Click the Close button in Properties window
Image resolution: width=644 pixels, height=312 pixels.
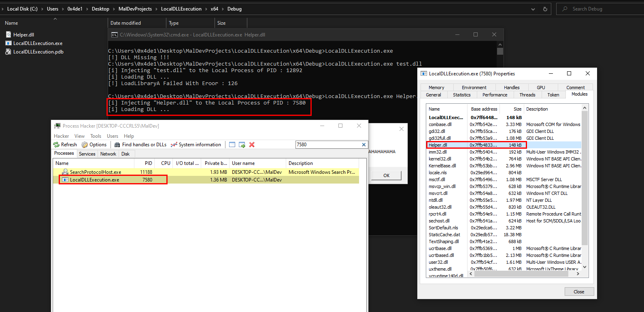(579, 292)
